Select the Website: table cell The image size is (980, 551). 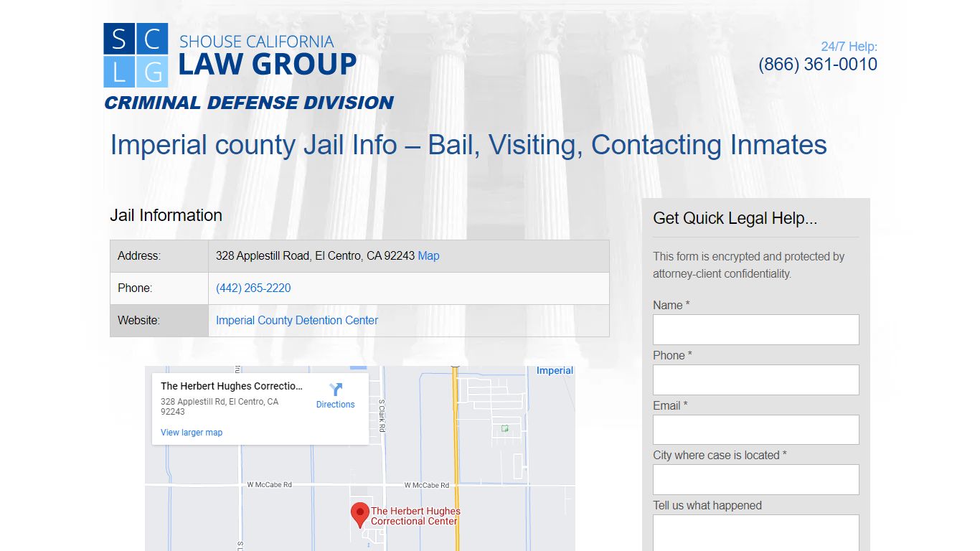pyautogui.click(x=159, y=321)
